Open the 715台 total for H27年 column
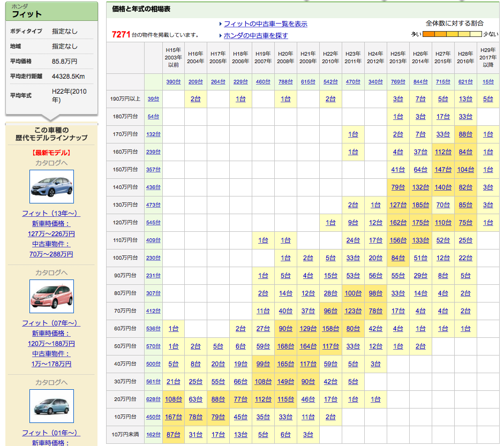The width and height of the screenshot is (504, 446). (x=443, y=82)
